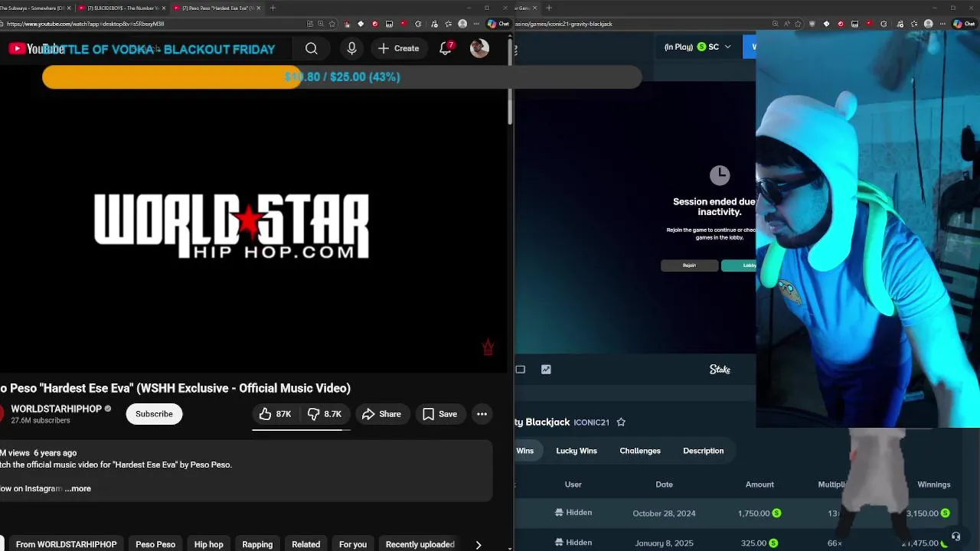Click the Amount column header
Viewport: 980px width, 551px height.
[759, 484]
